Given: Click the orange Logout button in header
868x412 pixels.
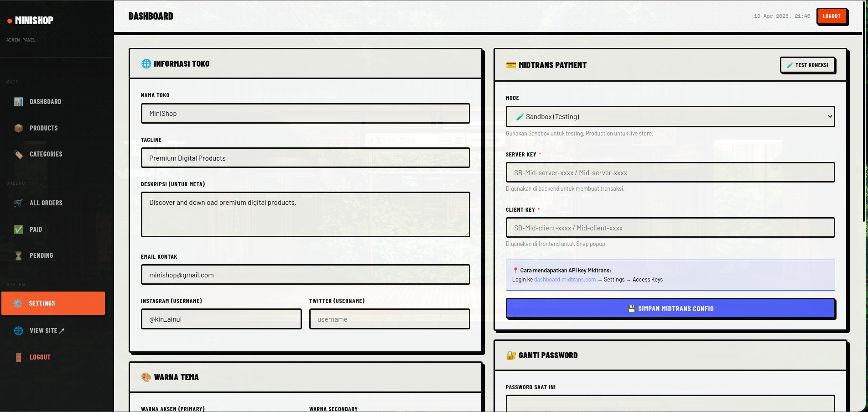Looking at the screenshot, I should coord(831,16).
